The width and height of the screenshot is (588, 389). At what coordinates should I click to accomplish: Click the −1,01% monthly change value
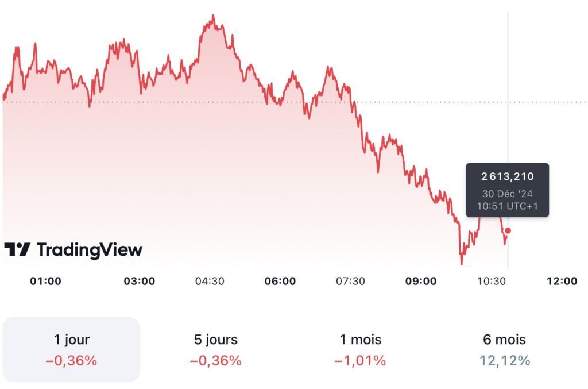360,361
